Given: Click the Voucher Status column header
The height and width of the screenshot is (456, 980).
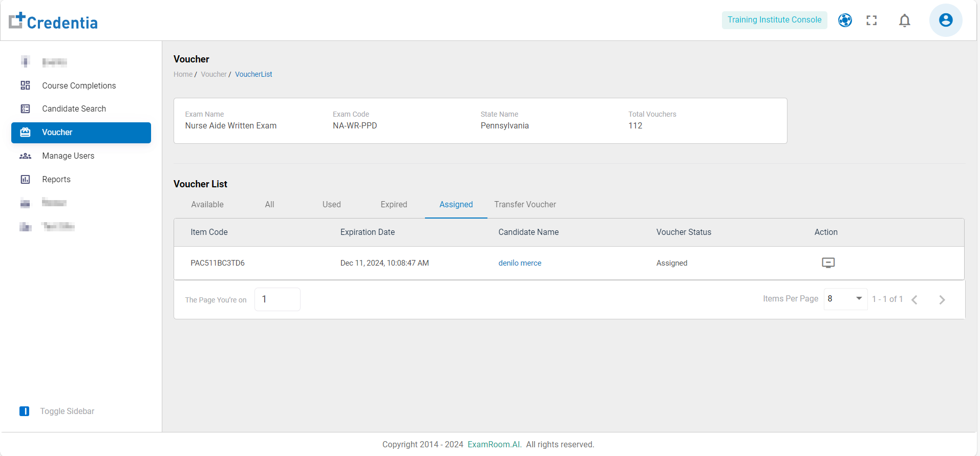Looking at the screenshot, I should (x=684, y=232).
